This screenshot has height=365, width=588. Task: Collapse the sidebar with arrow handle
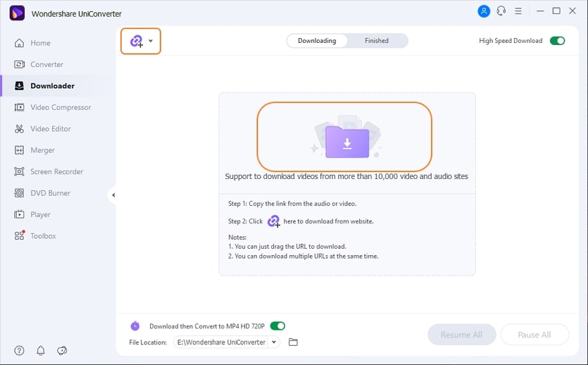point(113,195)
